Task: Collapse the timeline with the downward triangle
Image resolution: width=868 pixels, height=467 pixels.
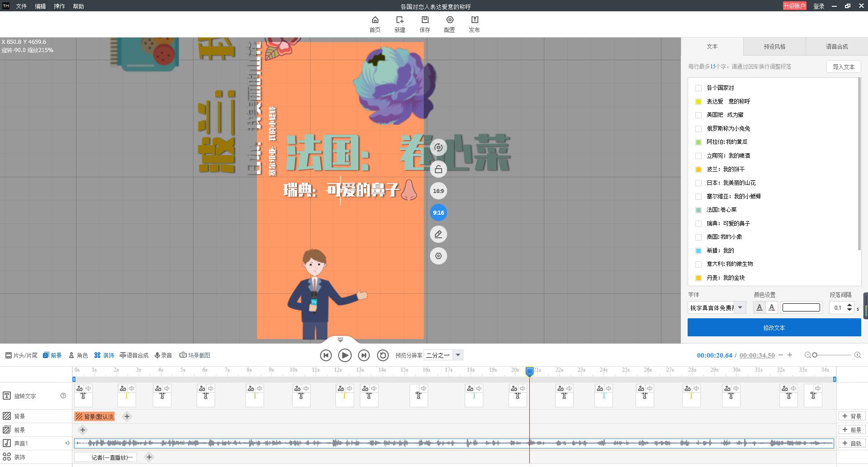Action: coord(340,340)
